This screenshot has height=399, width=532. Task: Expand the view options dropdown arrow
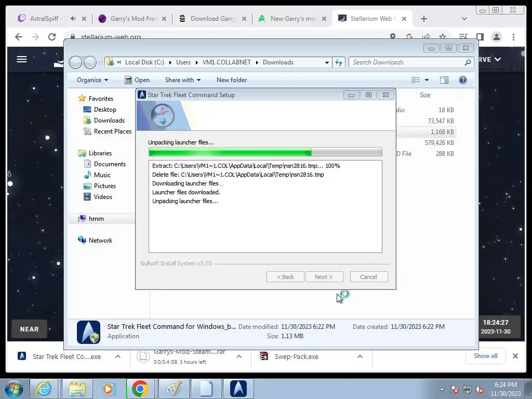427,79
